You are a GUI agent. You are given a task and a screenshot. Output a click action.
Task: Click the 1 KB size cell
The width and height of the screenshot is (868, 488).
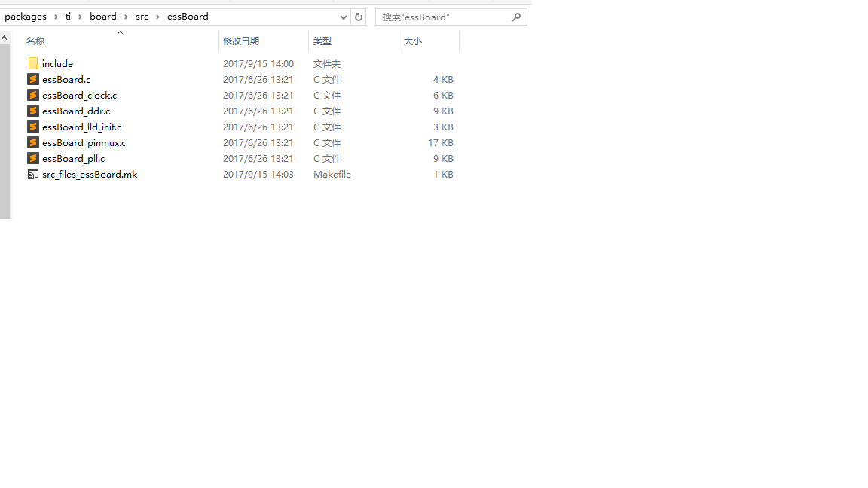click(x=443, y=174)
